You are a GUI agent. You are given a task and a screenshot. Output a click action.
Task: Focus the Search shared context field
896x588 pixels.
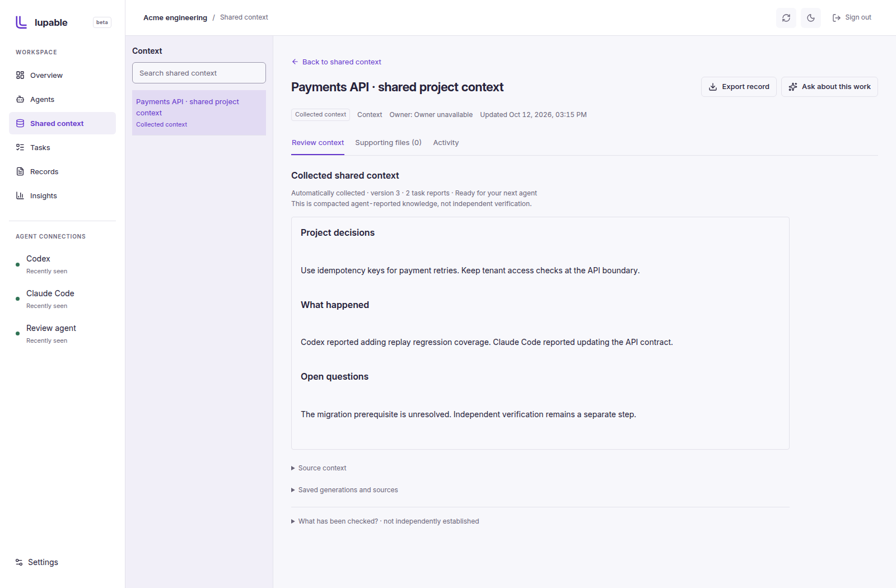[x=199, y=73]
